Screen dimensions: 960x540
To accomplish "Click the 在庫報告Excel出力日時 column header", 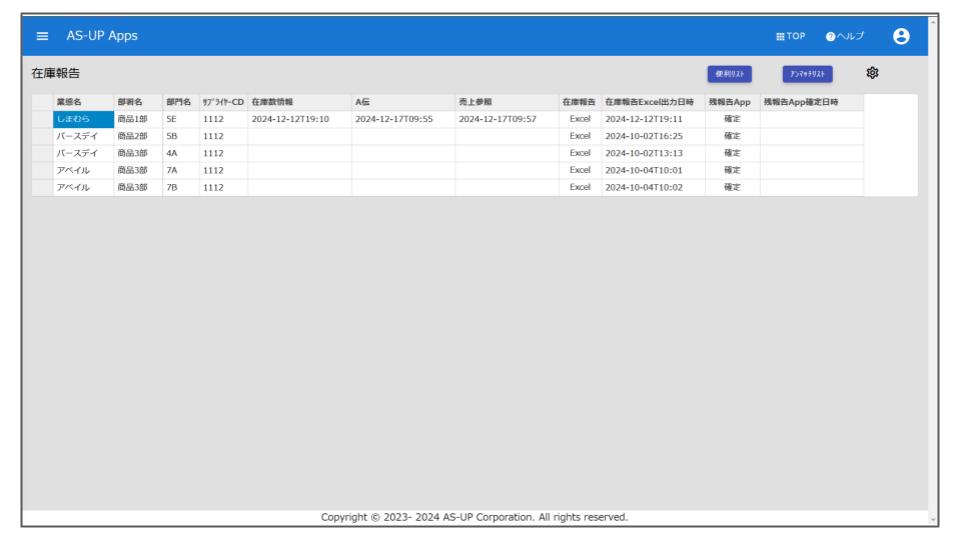I will [652, 102].
